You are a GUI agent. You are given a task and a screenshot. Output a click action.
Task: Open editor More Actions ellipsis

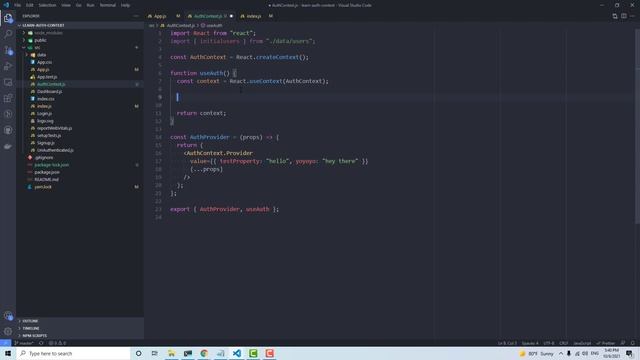tap(632, 16)
